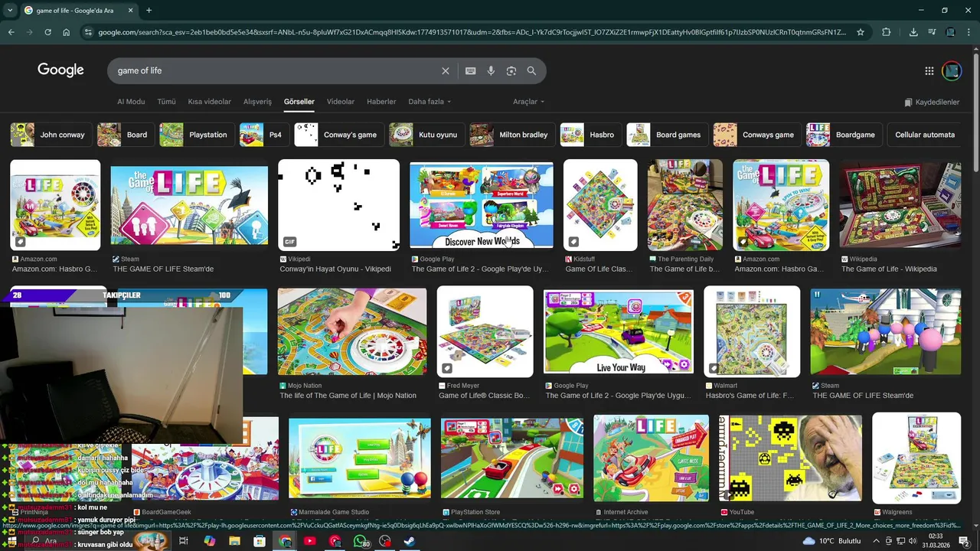
Task: Open the tab search dropdown arrow
Action: (x=8, y=11)
